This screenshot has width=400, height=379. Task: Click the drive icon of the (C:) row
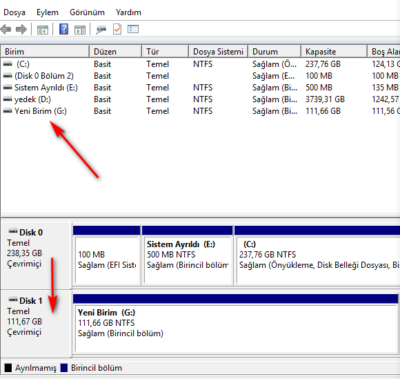8,64
